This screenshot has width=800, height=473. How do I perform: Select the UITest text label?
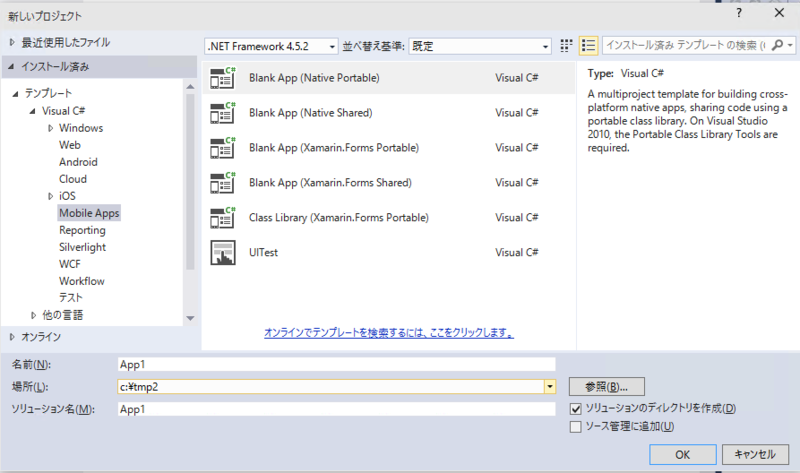(x=263, y=253)
